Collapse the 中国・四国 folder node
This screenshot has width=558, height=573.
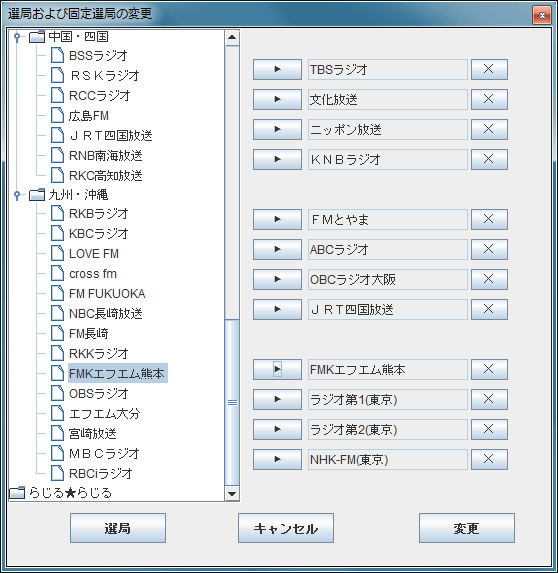click(17, 37)
